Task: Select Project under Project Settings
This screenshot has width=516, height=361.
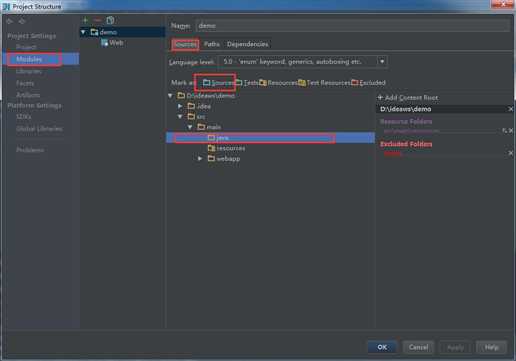Action: [26, 47]
